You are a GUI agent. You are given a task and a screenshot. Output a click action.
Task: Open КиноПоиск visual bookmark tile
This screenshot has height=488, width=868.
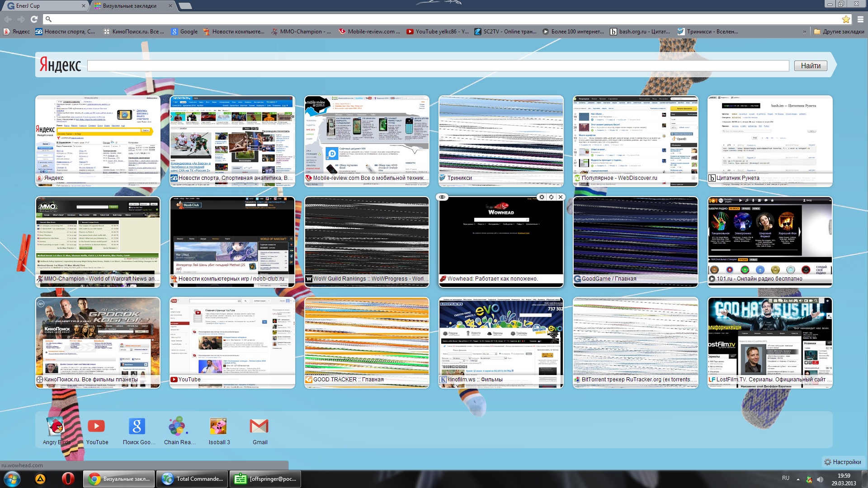point(98,343)
